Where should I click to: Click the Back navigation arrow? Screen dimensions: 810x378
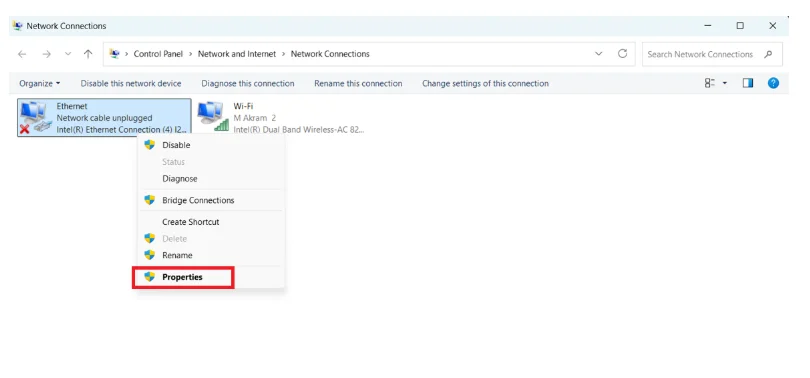(x=22, y=54)
